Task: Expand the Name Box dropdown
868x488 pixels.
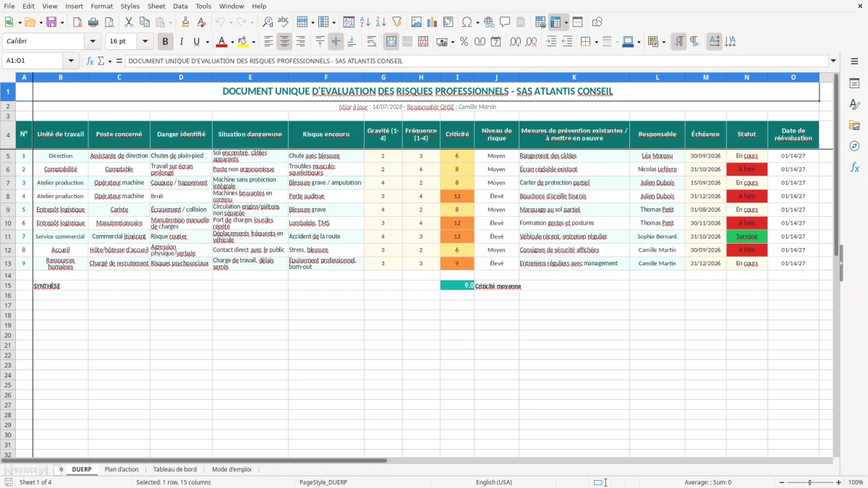Action: 71,61
